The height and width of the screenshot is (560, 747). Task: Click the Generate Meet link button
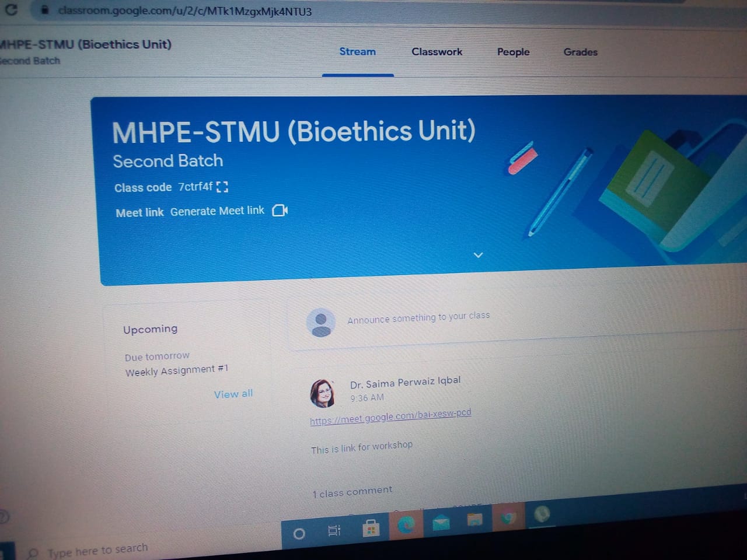click(x=217, y=211)
